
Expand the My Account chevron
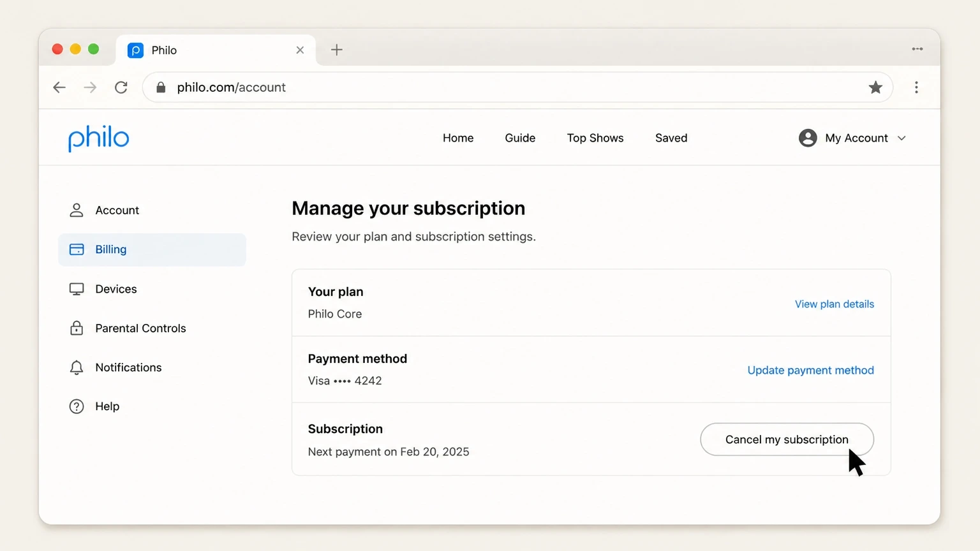902,138
